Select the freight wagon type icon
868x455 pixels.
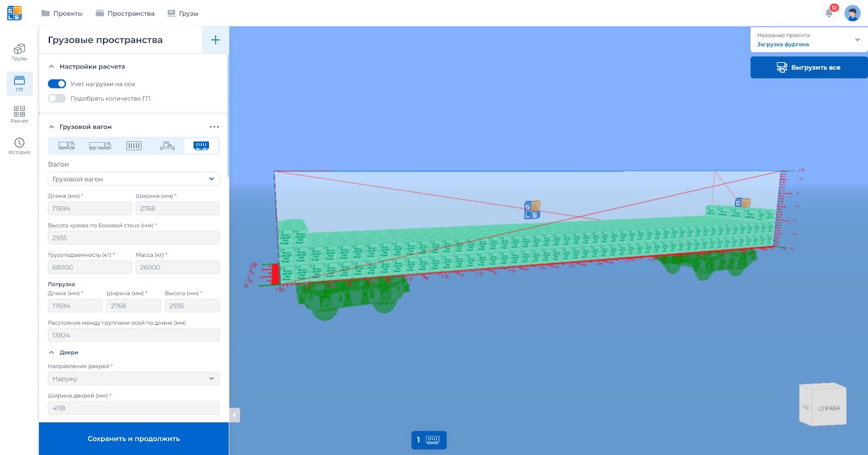click(x=201, y=146)
